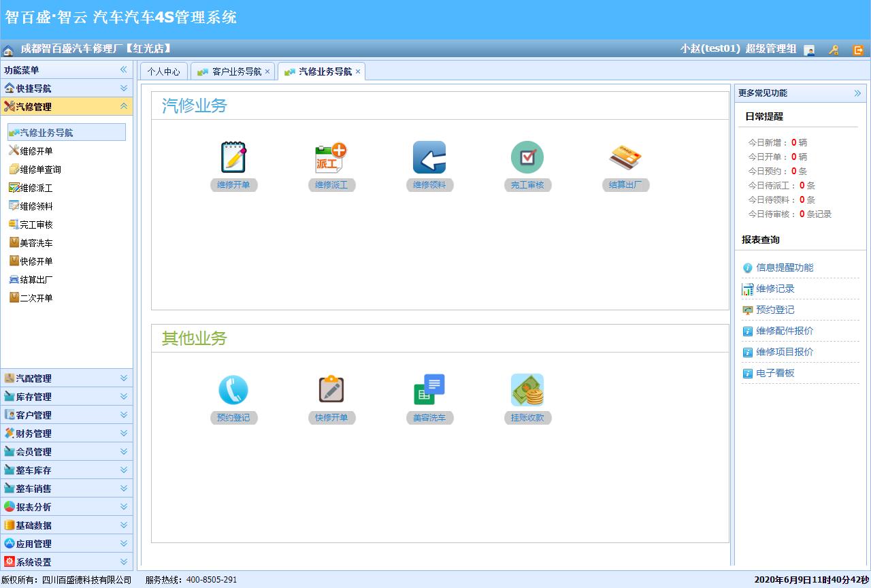The width and height of the screenshot is (871, 588).
Task: Close the 汽修业务导航 tab
Action: [x=358, y=71]
